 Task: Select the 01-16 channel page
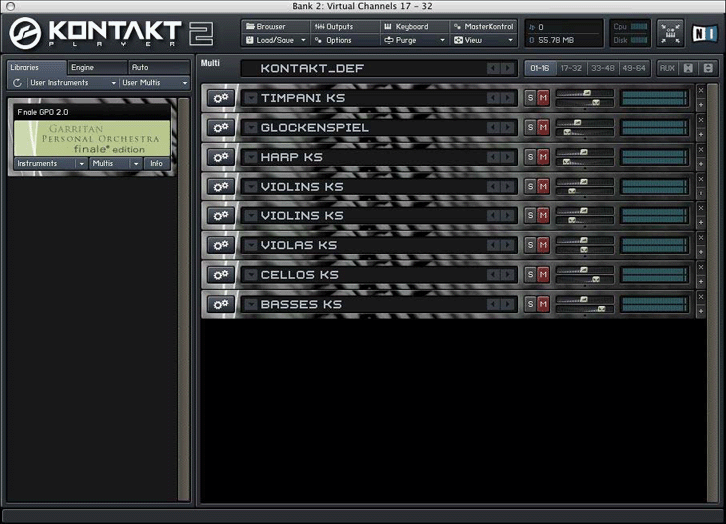pyautogui.click(x=540, y=69)
